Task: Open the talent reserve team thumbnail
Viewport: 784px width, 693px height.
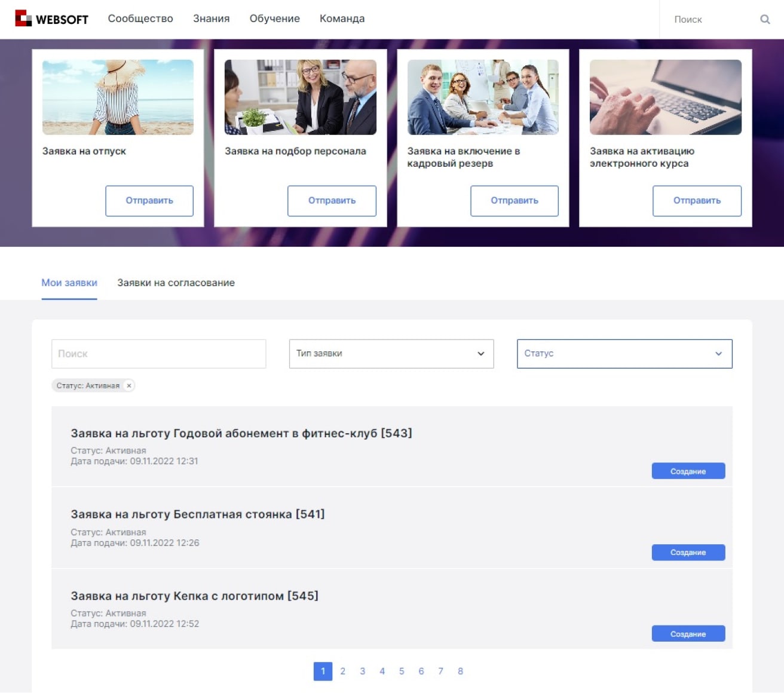Action: tap(483, 97)
